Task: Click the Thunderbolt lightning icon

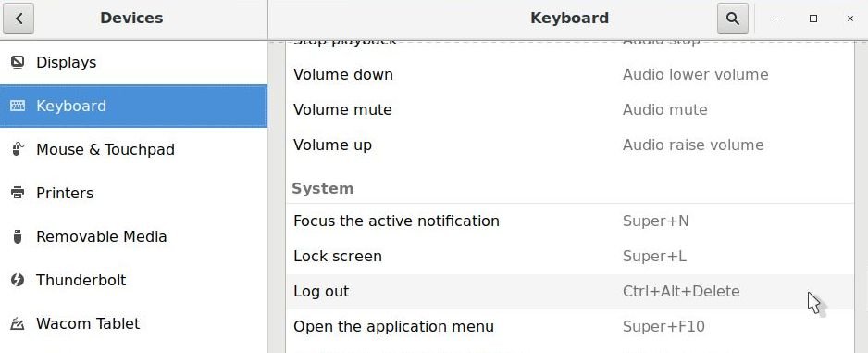Action: (x=18, y=280)
